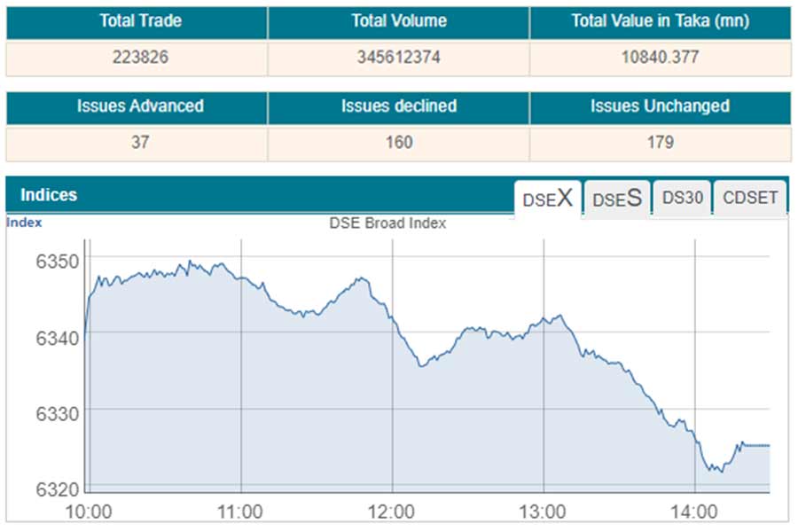Open the DSES index tab

click(617, 199)
